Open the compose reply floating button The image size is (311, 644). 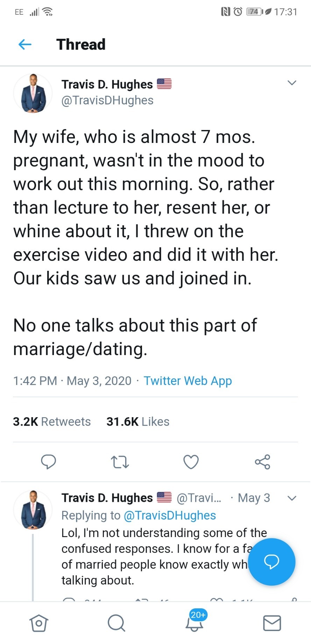pos(271,562)
